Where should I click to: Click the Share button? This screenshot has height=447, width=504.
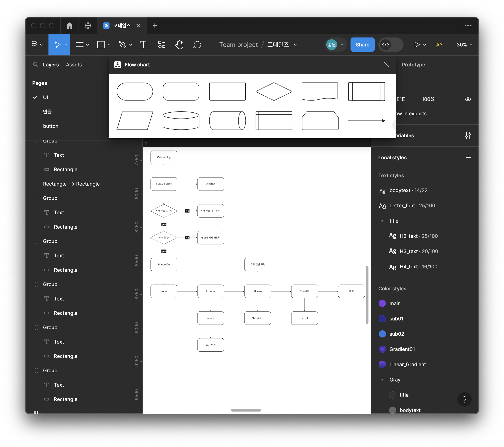tap(362, 45)
